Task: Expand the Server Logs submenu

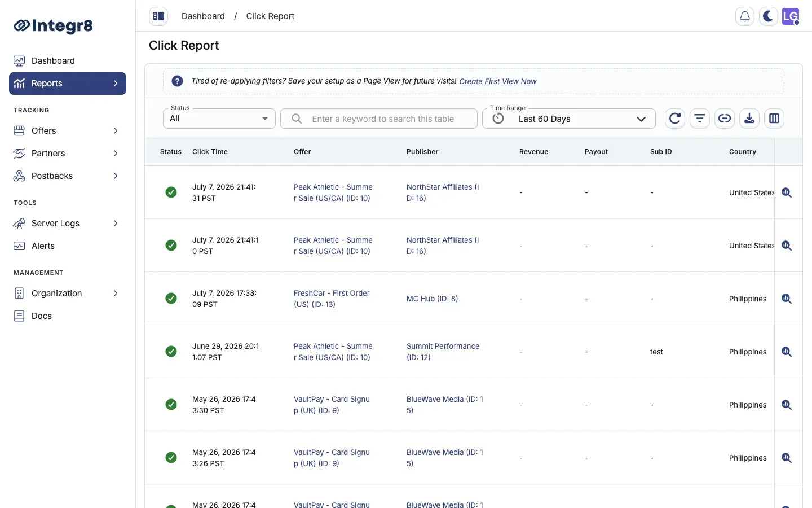Action: (x=116, y=224)
